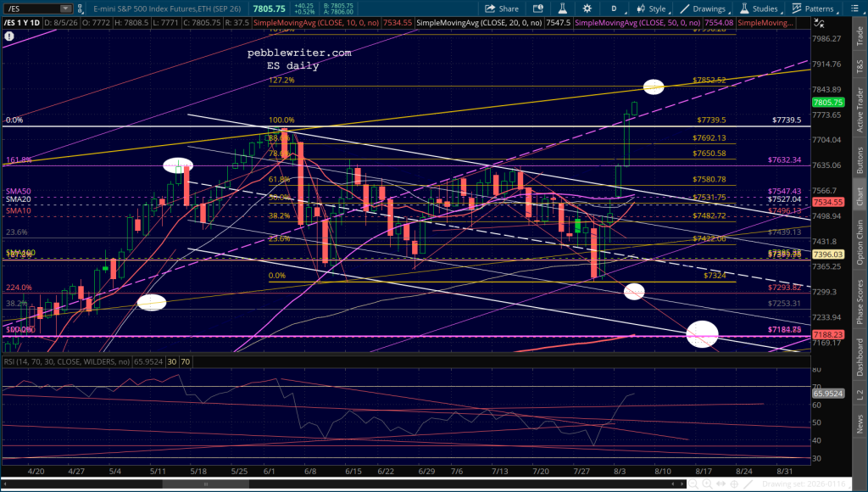The width and height of the screenshot is (868, 492).
Task: Click the flask icon in top toolbar
Action: pos(563,8)
